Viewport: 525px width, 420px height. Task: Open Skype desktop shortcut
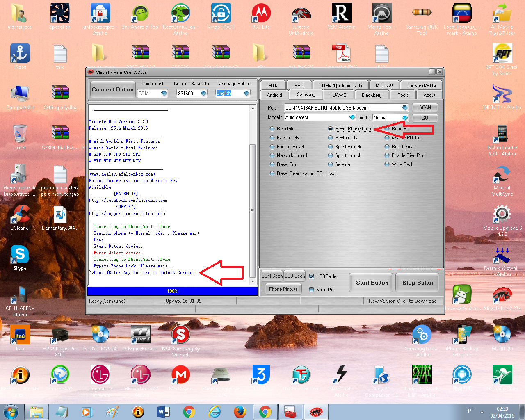20,258
